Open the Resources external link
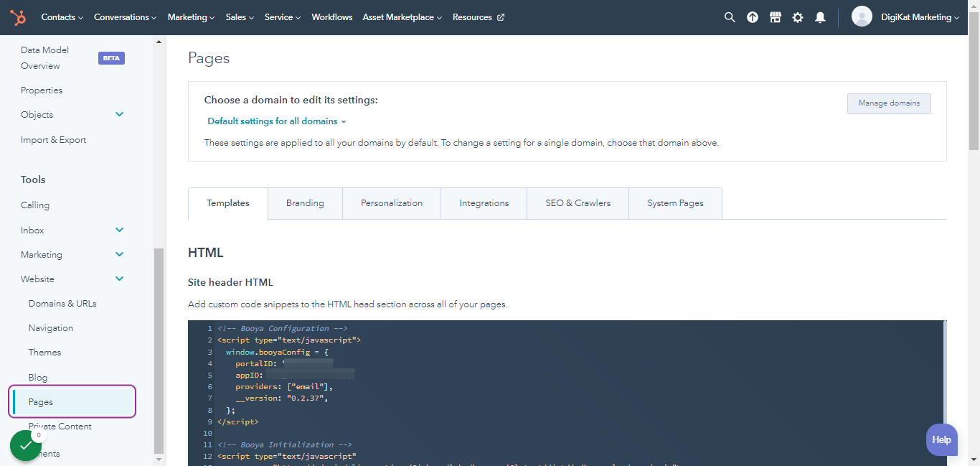This screenshot has width=980, height=466. pyautogui.click(x=479, y=17)
